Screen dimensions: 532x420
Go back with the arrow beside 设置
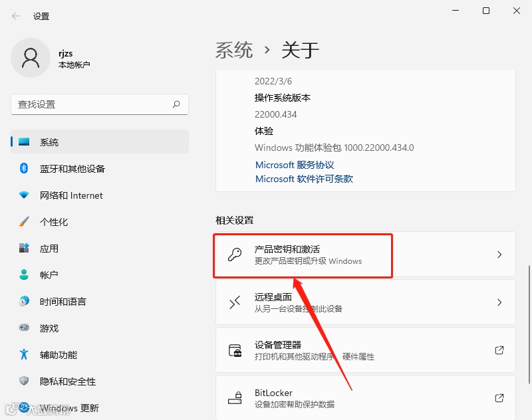tap(16, 16)
